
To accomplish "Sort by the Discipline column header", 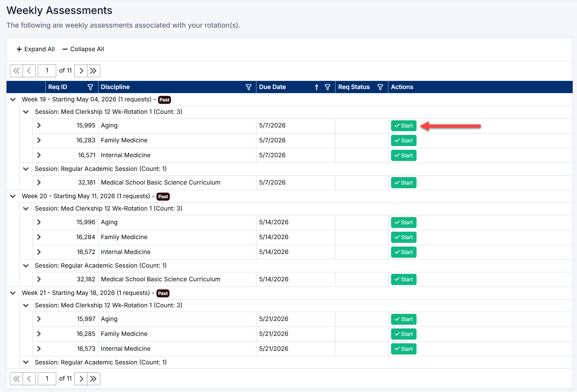I will pyautogui.click(x=115, y=87).
